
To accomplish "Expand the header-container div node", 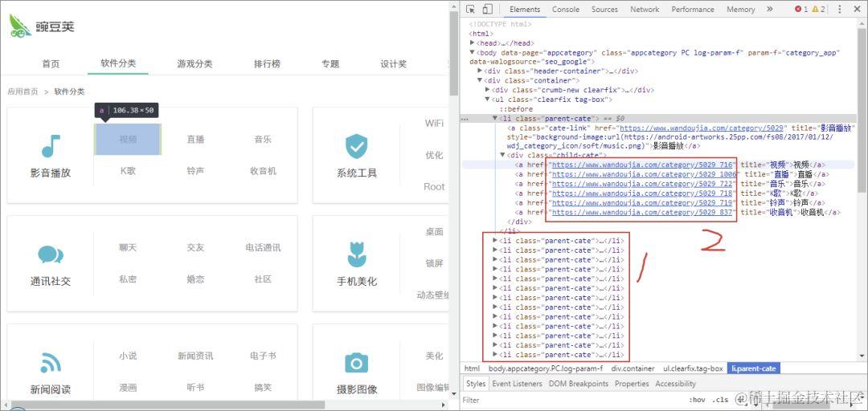I will [480, 71].
